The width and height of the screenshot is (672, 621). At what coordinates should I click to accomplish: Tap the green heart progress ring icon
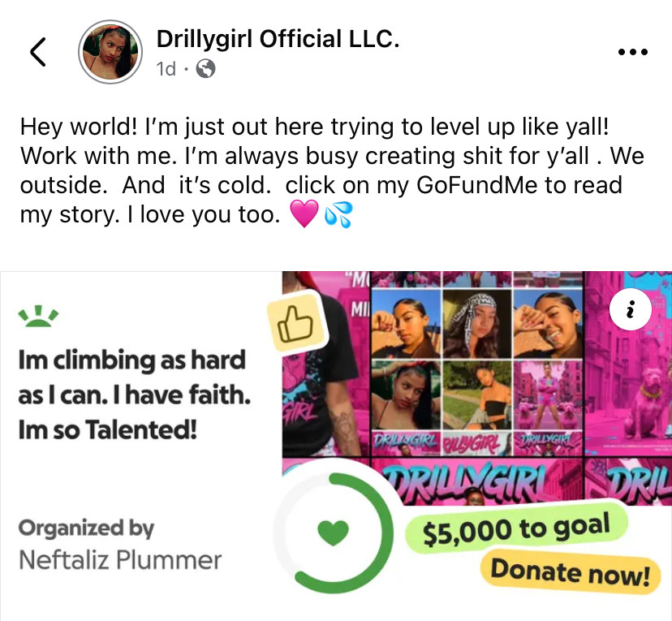click(x=333, y=533)
